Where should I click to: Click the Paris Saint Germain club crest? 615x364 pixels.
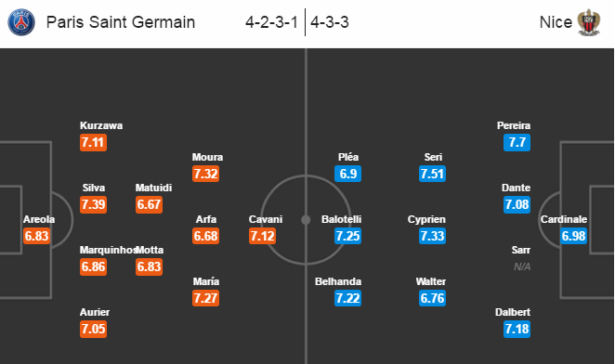(x=21, y=22)
